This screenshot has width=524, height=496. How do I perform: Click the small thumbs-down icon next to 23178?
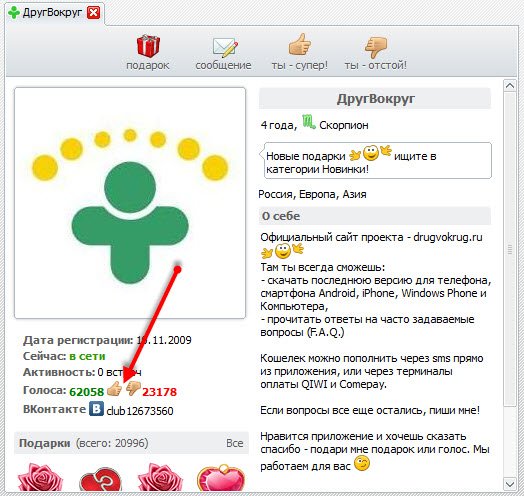(133, 389)
